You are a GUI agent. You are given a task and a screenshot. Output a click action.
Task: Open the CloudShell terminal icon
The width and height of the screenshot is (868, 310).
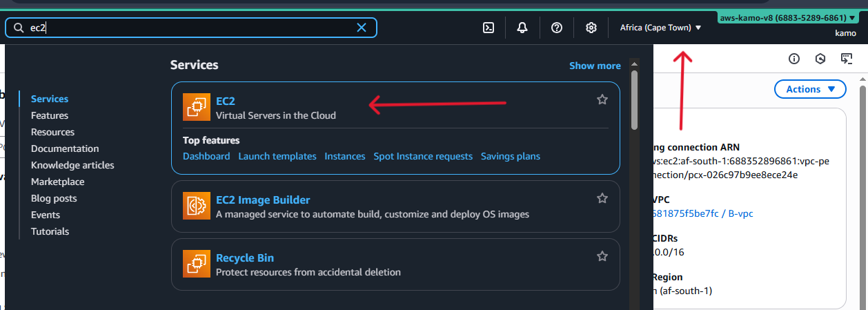[x=488, y=28]
